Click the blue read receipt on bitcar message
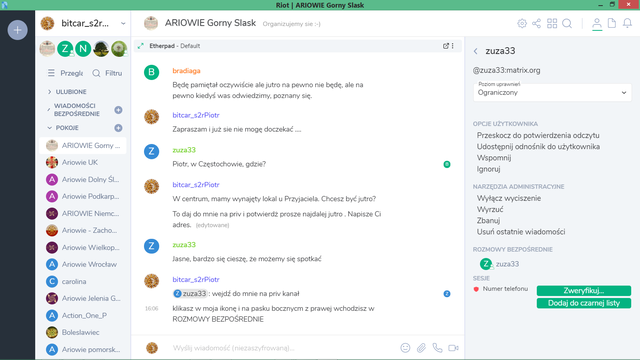The width and height of the screenshot is (640, 360). (447, 294)
